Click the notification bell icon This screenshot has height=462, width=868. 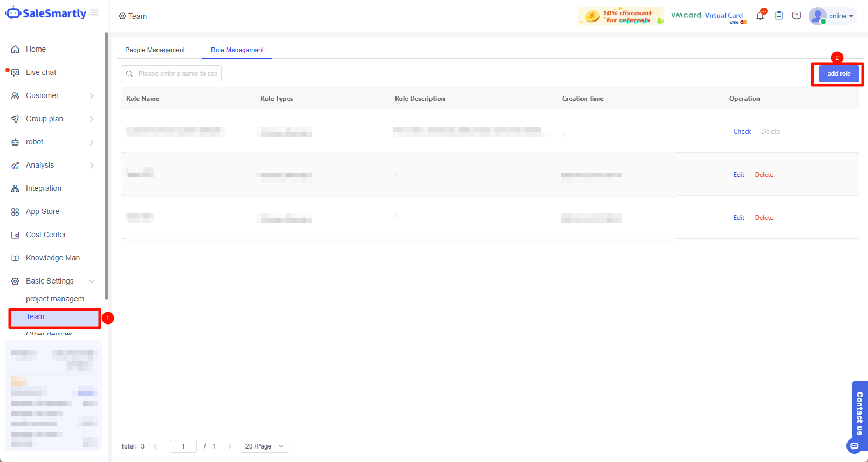tap(760, 16)
